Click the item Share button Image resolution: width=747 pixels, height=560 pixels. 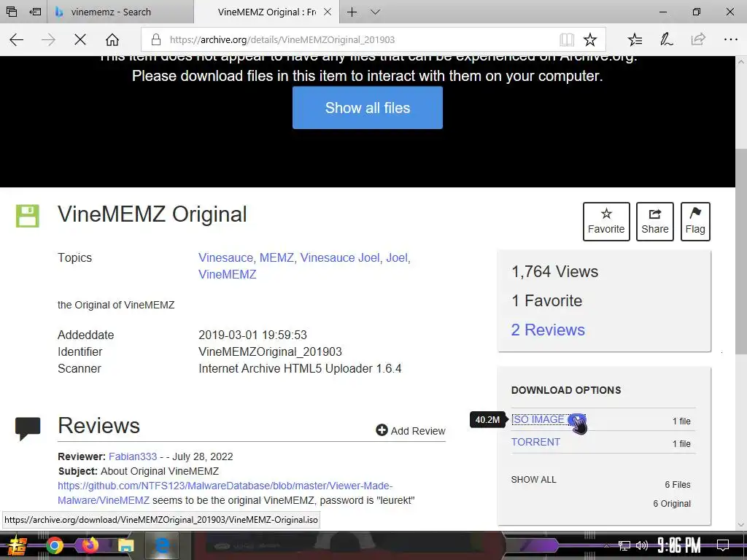654,222
